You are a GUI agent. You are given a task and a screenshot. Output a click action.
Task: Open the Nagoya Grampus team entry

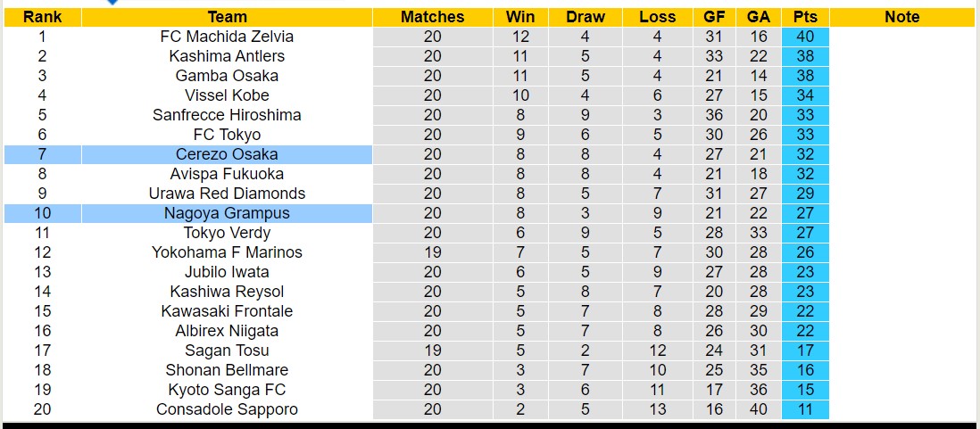[x=227, y=213]
